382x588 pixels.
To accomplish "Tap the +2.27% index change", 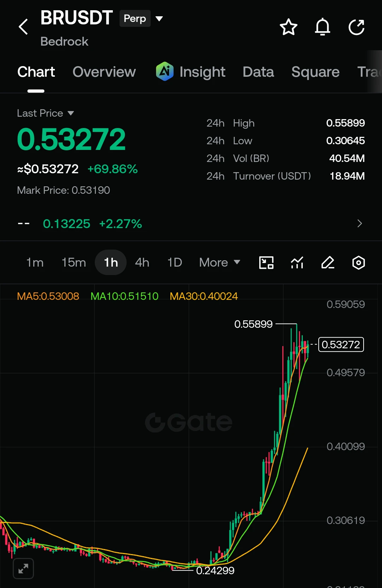I will point(121,224).
